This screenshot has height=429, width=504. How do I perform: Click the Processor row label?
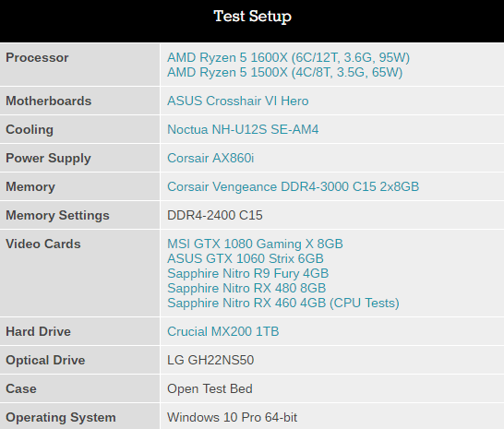click(37, 58)
